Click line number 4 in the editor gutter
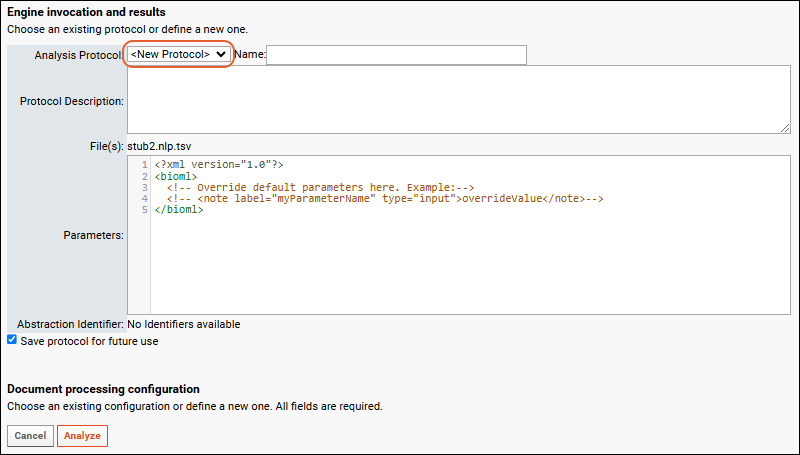Screen dimensions: 800x455 click(144, 198)
